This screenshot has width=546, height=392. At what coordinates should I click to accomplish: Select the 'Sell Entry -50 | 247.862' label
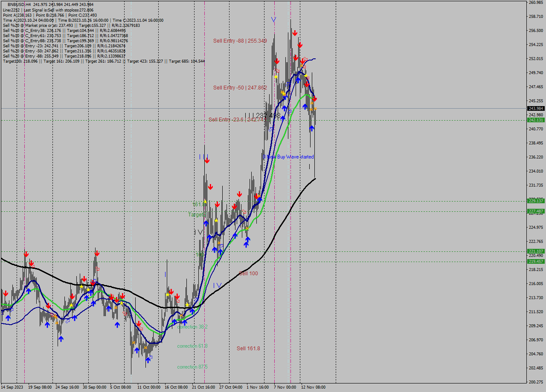coord(239,88)
